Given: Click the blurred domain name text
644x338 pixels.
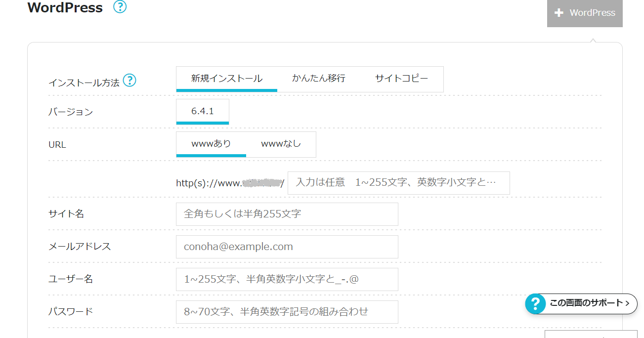Looking at the screenshot, I should click(x=261, y=183).
